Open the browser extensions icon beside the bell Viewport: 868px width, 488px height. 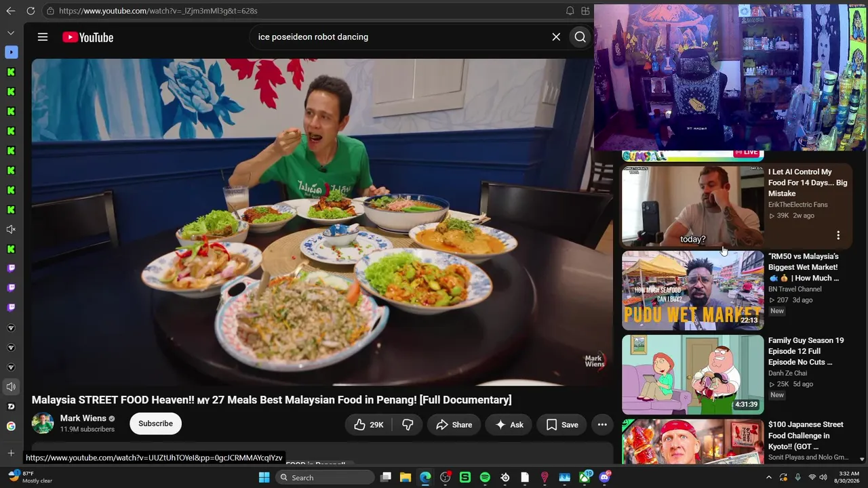point(585,11)
